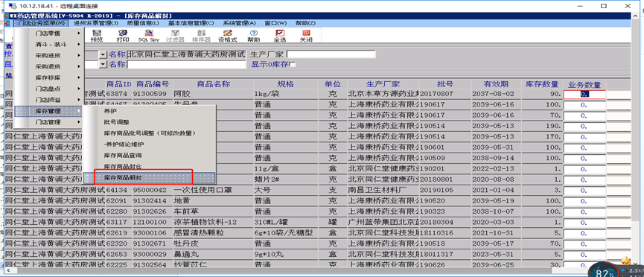
Task: Click the 名称 field containing 北京同仁堂上海黄浦大药房测试
Action: (186, 54)
